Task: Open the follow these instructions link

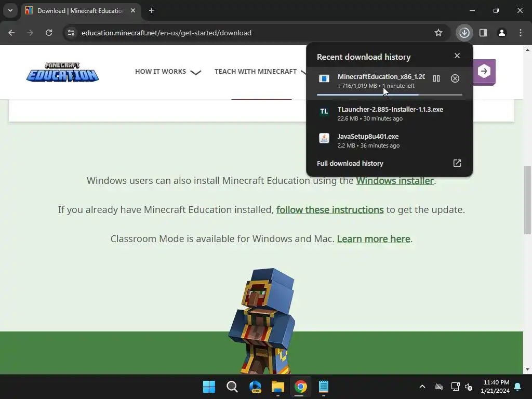Action: click(330, 210)
